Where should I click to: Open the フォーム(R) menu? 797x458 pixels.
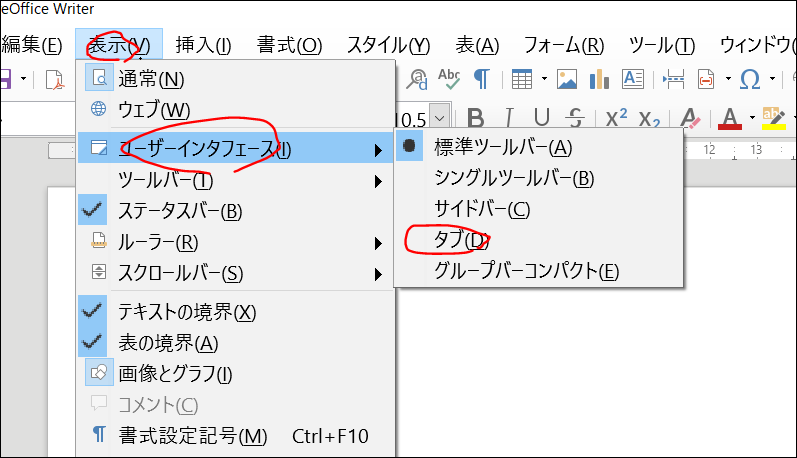564,45
